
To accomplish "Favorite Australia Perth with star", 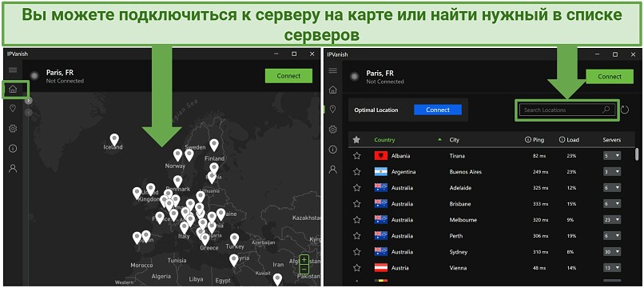I will pyautogui.click(x=356, y=236).
